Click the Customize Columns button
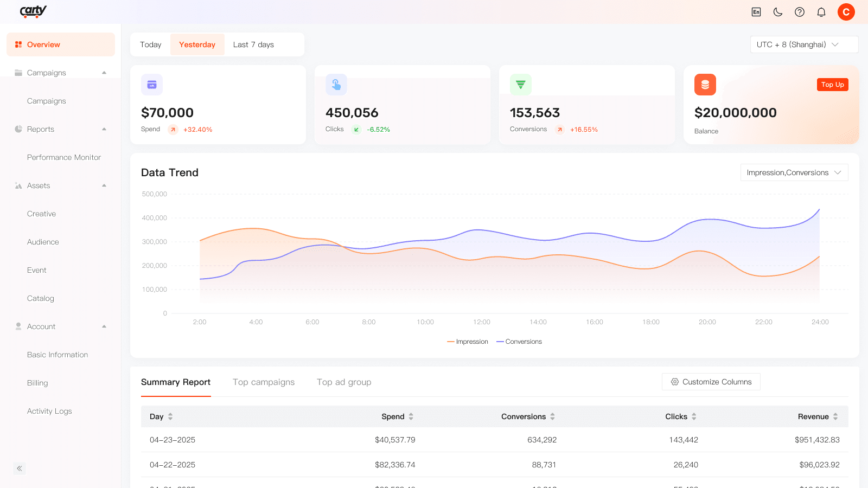 pos(711,382)
